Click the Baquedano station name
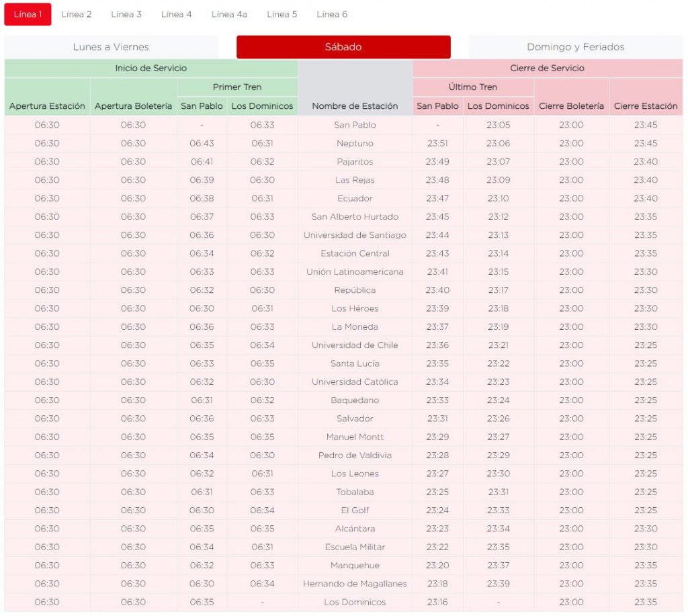Image resolution: width=688 pixels, height=616 pixels. [355, 400]
